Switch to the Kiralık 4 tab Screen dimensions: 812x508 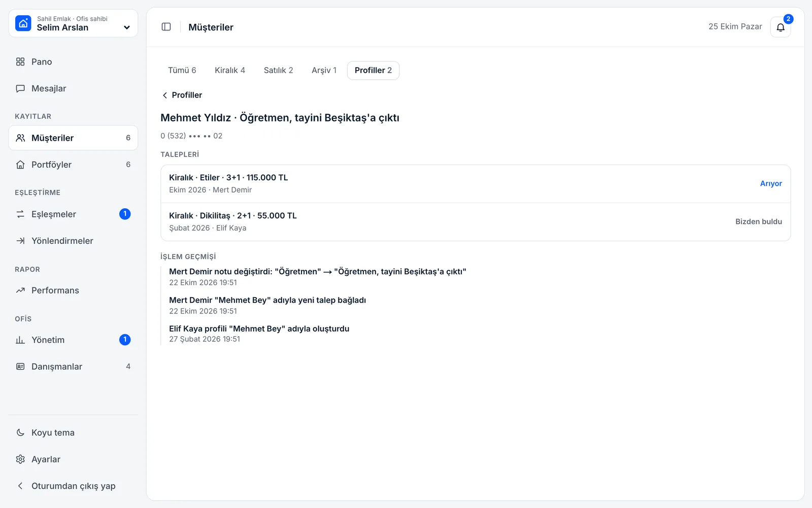230,70
